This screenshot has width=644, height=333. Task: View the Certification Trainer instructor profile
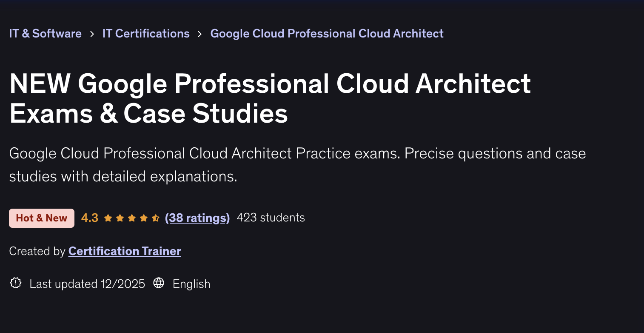tap(124, 251)
